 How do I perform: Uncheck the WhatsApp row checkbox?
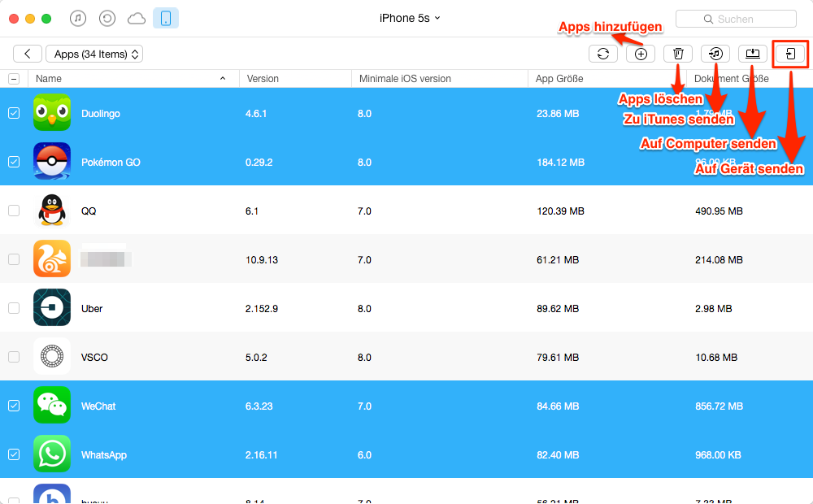[14, 454]
